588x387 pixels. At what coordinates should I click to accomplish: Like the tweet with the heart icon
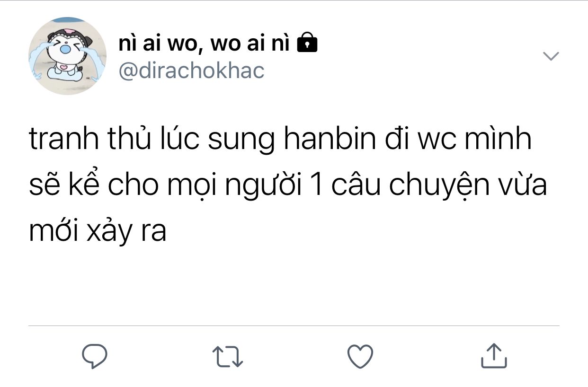(360, 357)
